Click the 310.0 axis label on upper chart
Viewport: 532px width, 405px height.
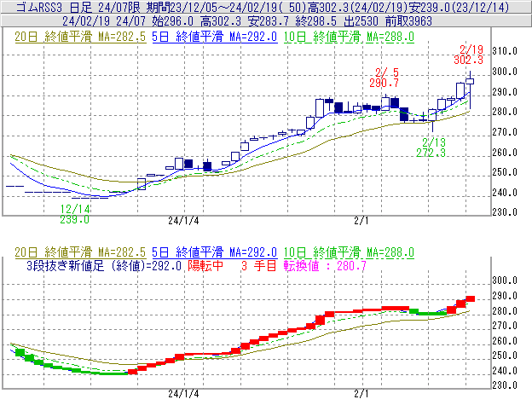pyautogui.click(x=505, y=51)
